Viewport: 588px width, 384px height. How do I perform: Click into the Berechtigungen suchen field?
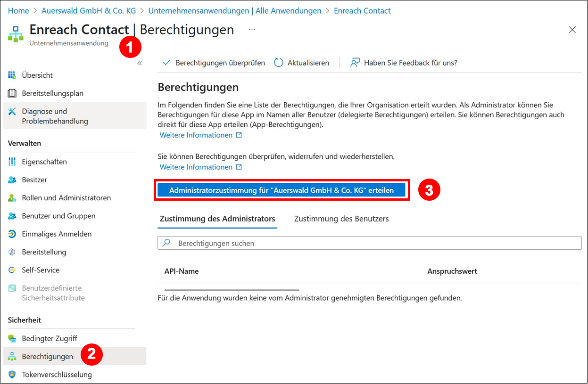(369, 243)
